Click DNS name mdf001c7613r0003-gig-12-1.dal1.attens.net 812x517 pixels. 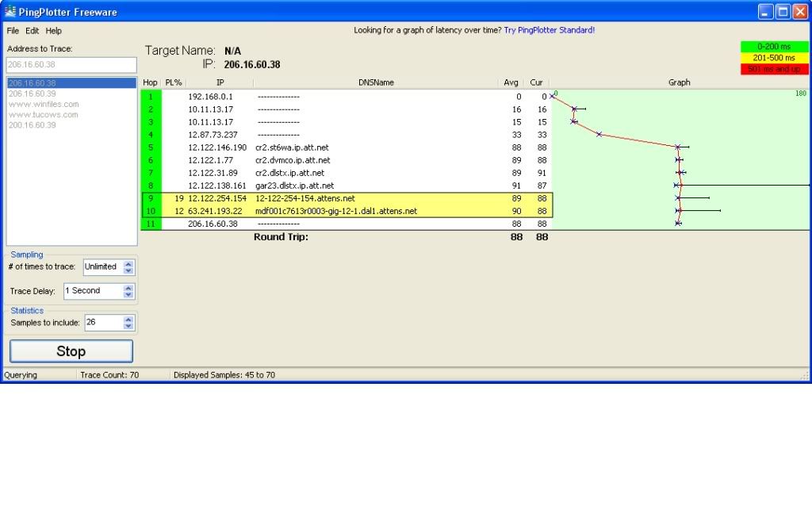pyautogui.click(x=336, y=212)
